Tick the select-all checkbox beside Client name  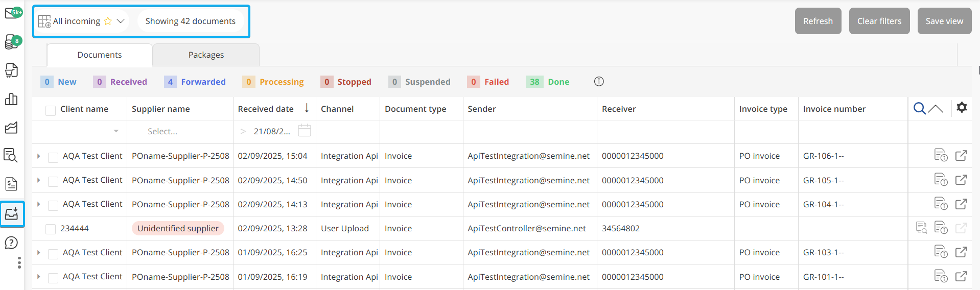[x=51, y=110]
